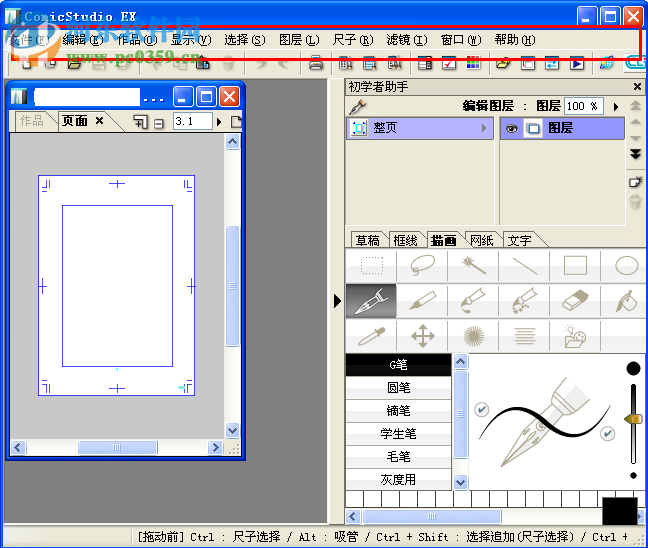Viewport: 648px width, 548px height.
Task: Click the pen list scroll up arrow
Action: pos(460,362)
